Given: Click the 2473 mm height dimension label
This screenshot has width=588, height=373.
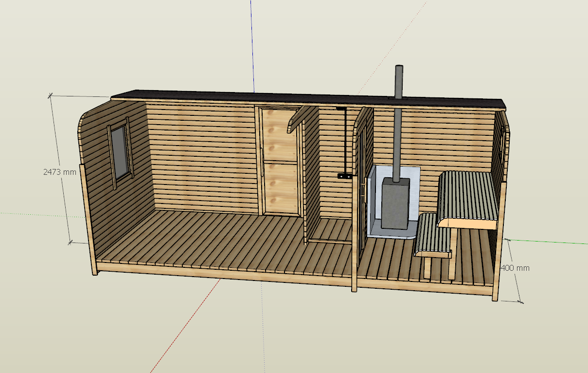Looking at the screenshot, I should click(60, 172).
